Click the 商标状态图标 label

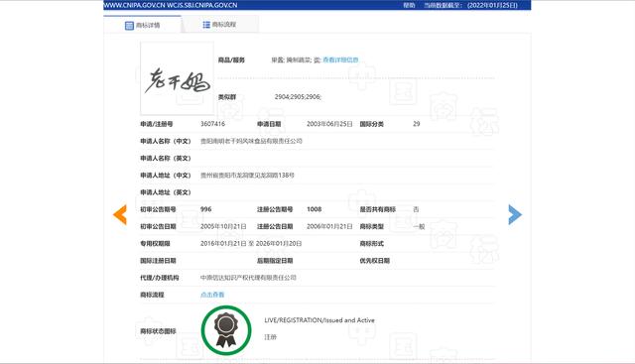pos(159,331)
